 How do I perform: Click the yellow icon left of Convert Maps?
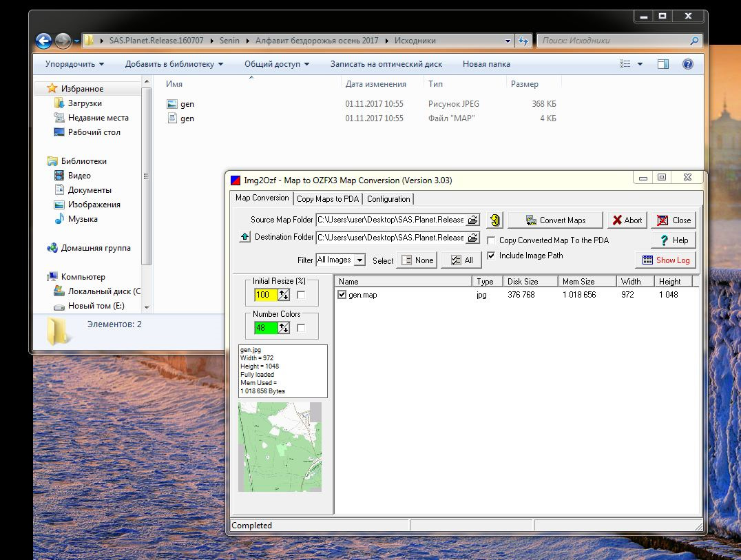pos(494,220)
